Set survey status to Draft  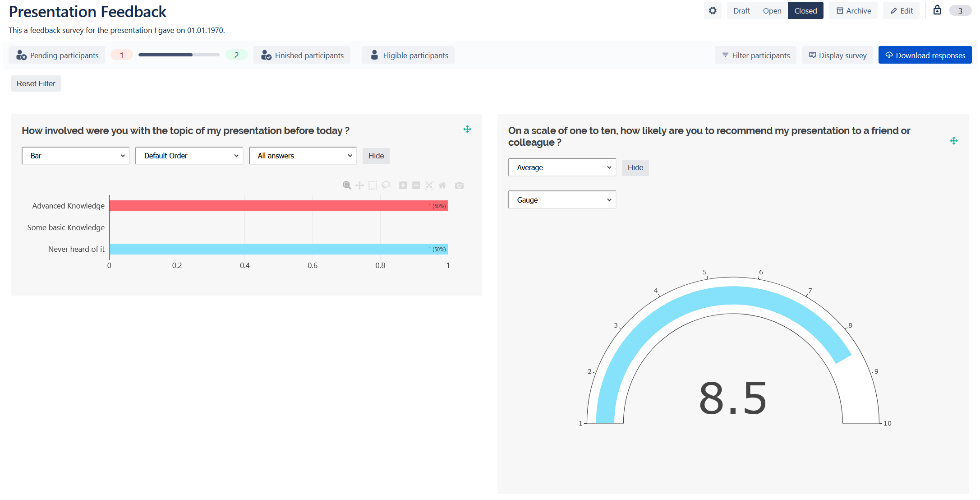pos(741,10)
